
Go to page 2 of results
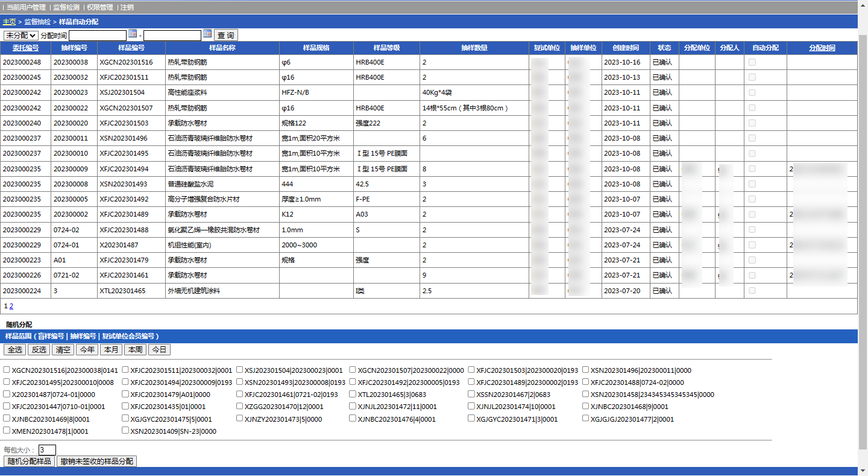pyautogui.click(x=11, y=306)
